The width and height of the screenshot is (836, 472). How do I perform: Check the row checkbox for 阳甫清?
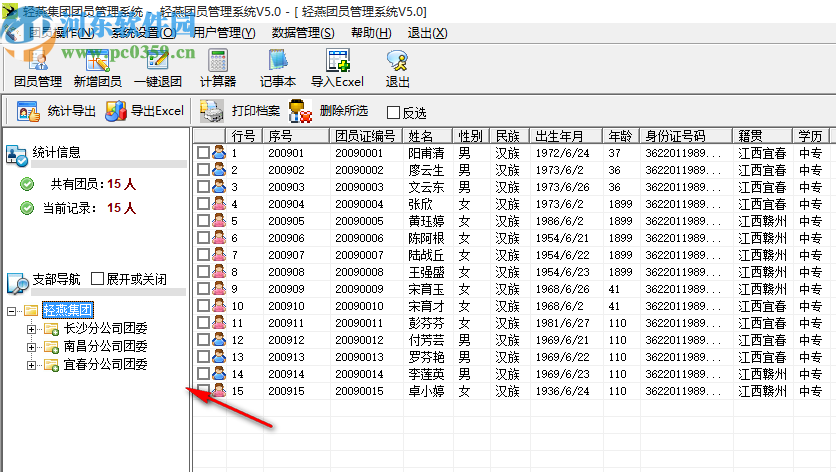tap(203, 153)
